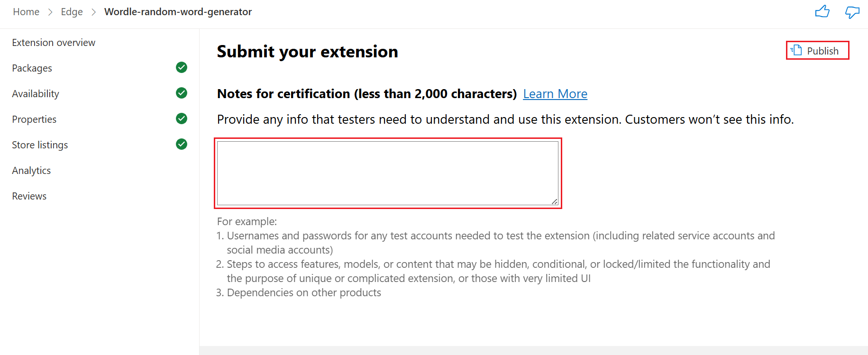Image resolution: width=868 pixels, height=355 pixels.
Task: Click the green checkmark beside Packages
Action: click(181, 67)
